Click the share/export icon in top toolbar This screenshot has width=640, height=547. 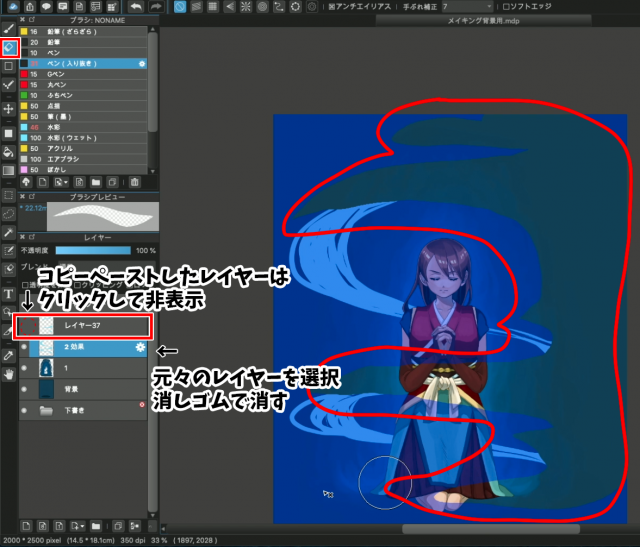pyautogui.click(x=30, y=7)
